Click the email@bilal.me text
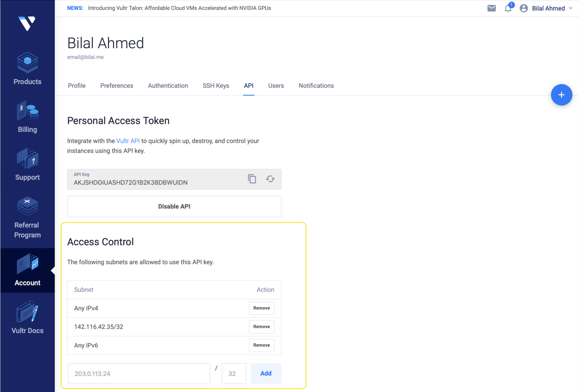The image size is (579, 392). pos(85,57)
